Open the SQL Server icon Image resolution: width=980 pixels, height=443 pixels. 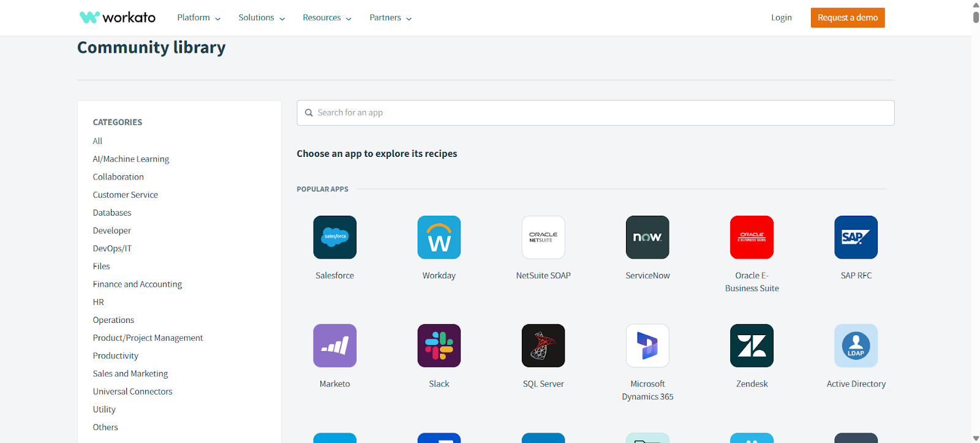click(543, 346)
